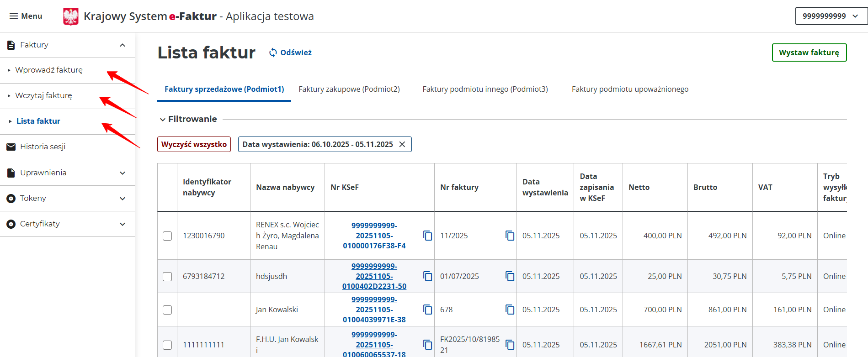Click the refresh arrows icon next to Odśwież

tap(273, 52)
